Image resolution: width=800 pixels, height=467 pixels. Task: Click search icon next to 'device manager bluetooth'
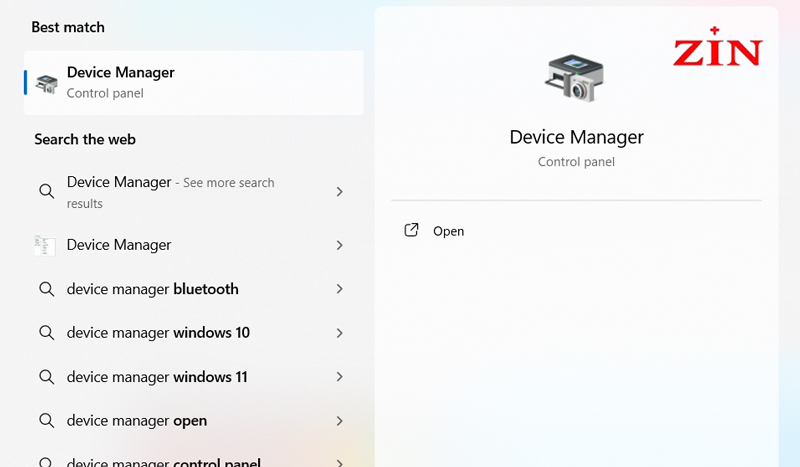(46, 289)
